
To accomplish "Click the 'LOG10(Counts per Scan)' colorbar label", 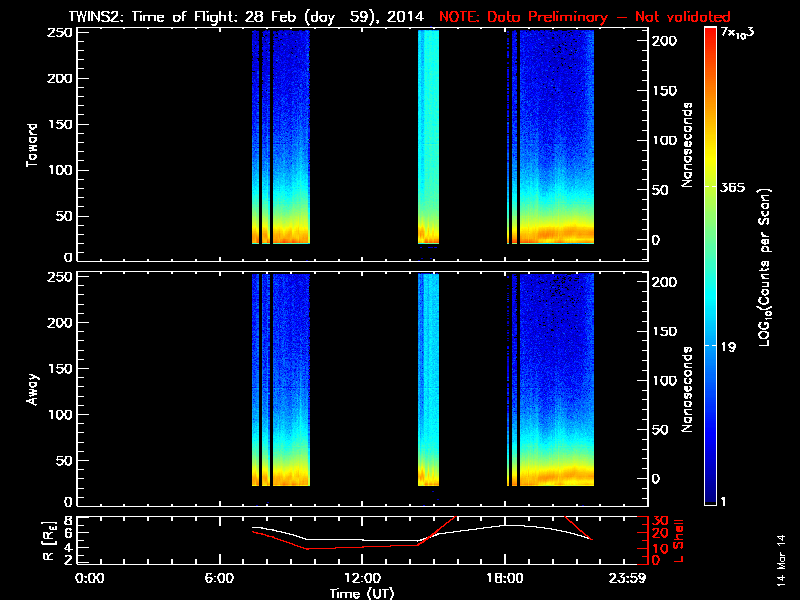I will 764,267.
